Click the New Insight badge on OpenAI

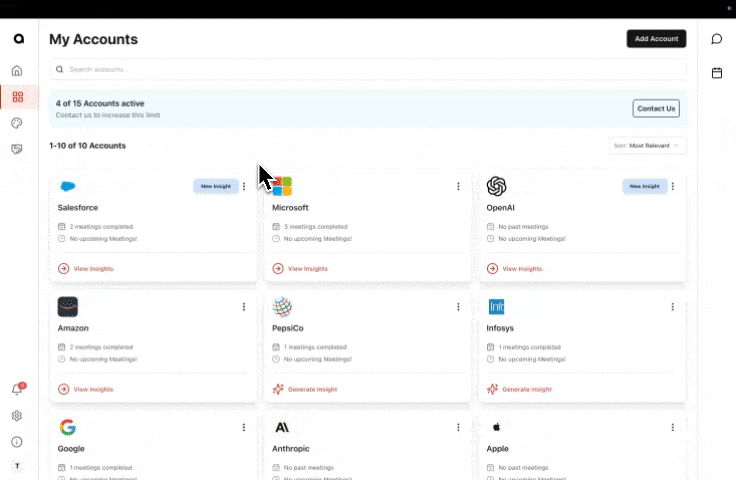pos(644,186)
